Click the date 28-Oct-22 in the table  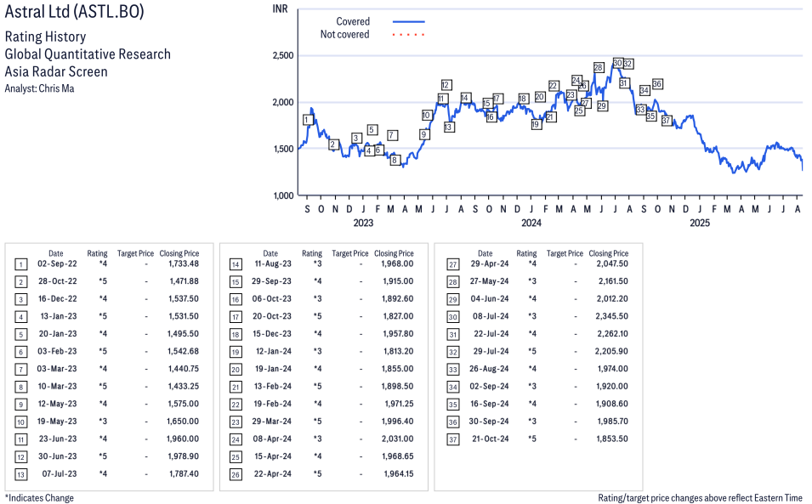click(58, 281)
